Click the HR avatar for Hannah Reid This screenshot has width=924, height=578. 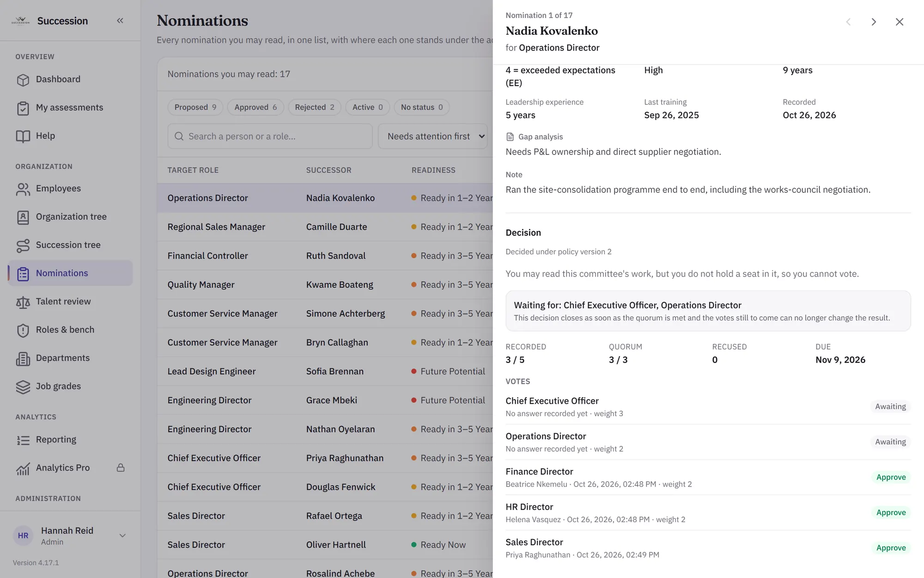pyautogui.click(x=23, y=535)
